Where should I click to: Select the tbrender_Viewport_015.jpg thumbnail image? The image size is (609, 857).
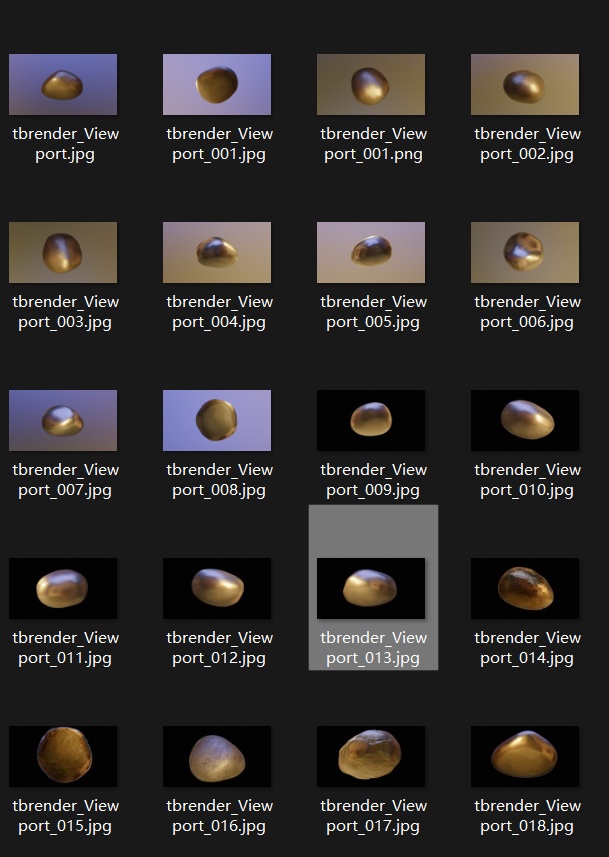(x=63, y=756)
